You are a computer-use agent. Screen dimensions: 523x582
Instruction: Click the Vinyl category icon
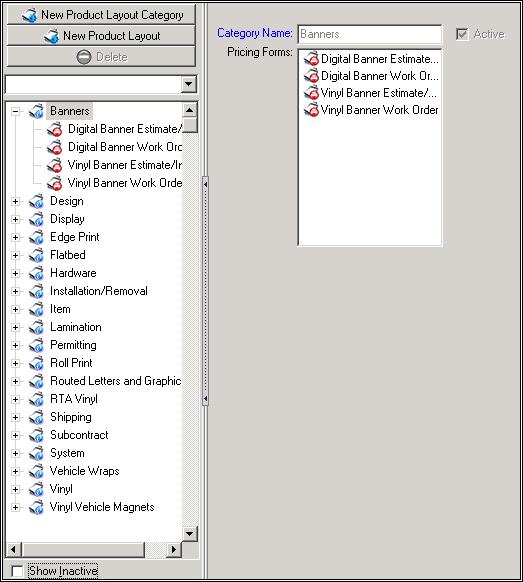(36, 489)
